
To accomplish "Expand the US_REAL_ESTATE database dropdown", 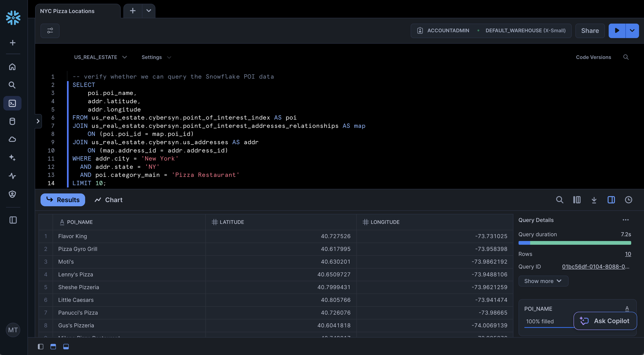I will [x=100, y=57].
